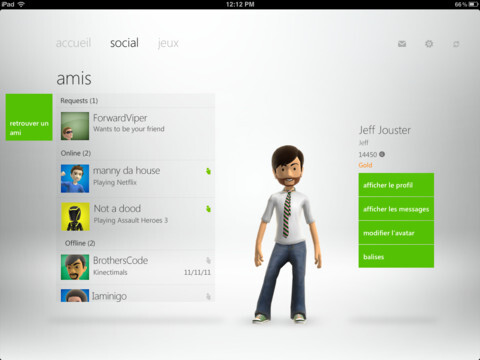Click the Gold membership label

365,165
